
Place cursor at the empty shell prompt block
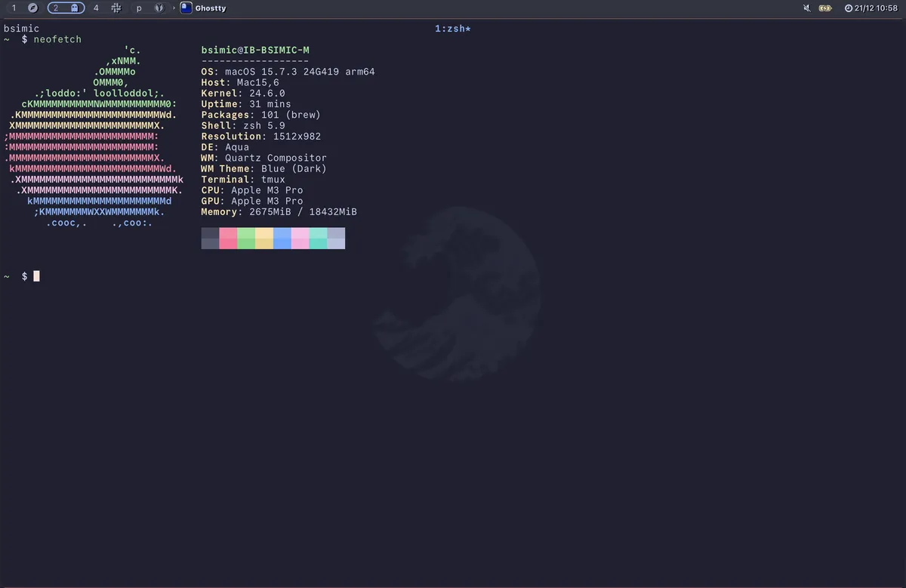pyautogui.click(x=36, y=276)
